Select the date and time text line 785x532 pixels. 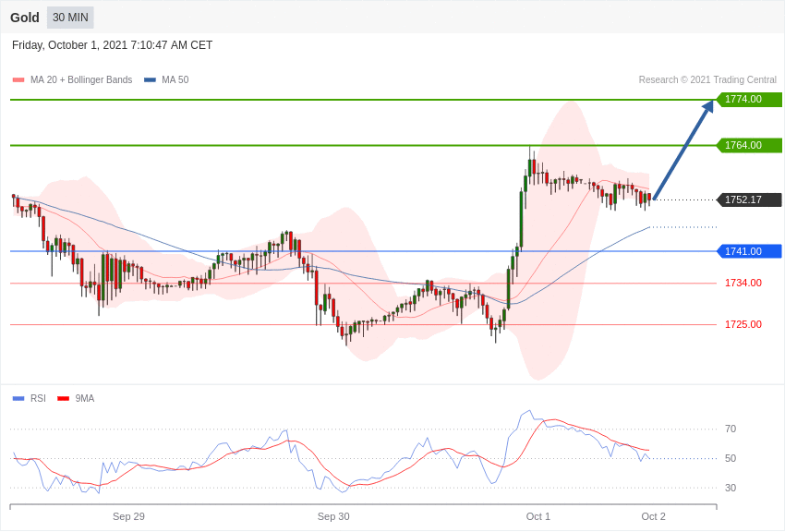[x=112, y=45]
